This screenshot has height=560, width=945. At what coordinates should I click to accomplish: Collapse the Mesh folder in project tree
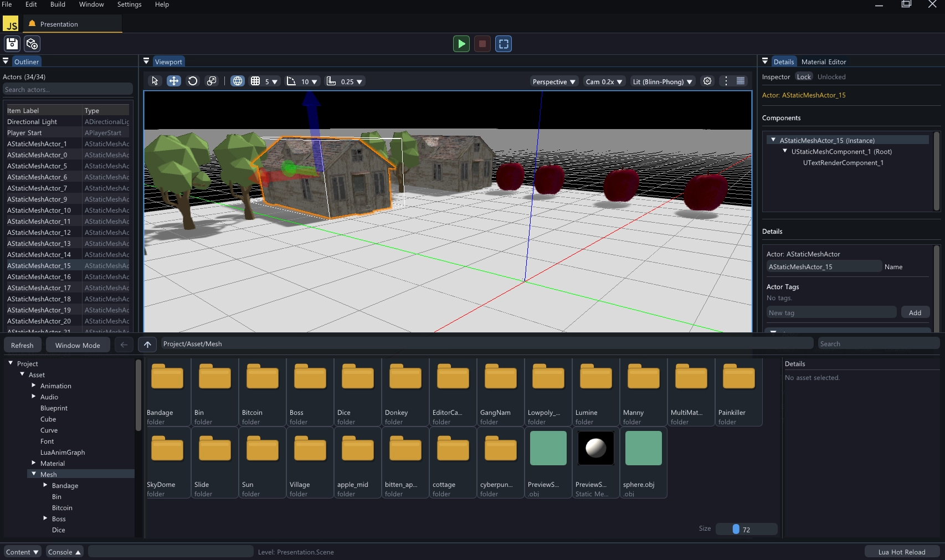34,474
